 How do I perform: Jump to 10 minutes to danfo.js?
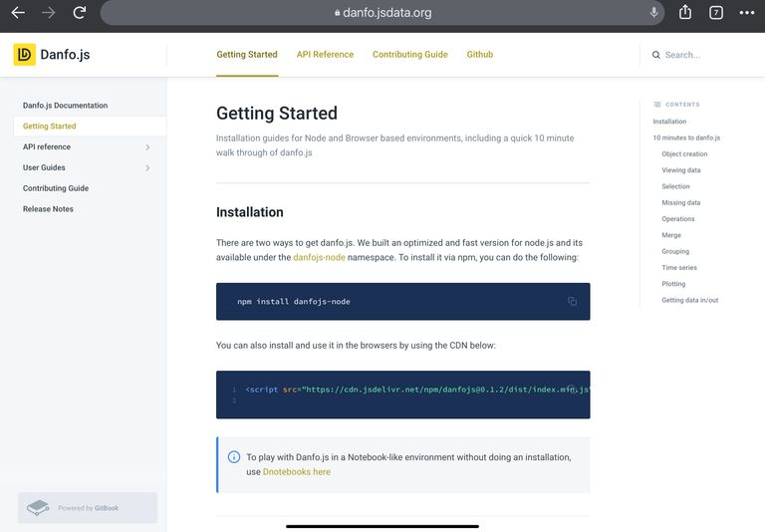pos(686,137)
